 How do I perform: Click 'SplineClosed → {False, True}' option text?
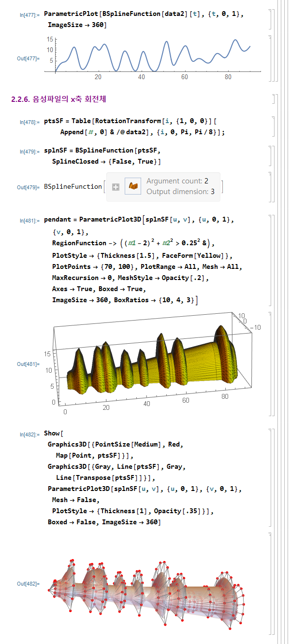click(106, 161)
